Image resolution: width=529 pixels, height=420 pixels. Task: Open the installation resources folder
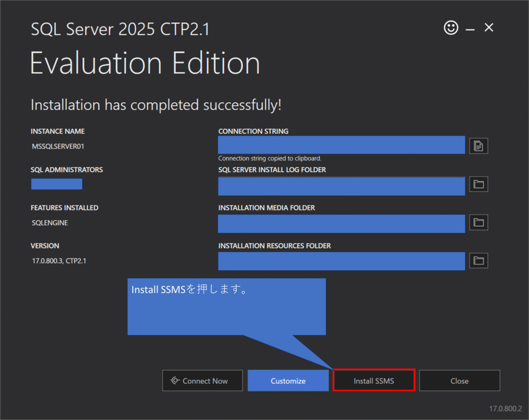[478, 260]
